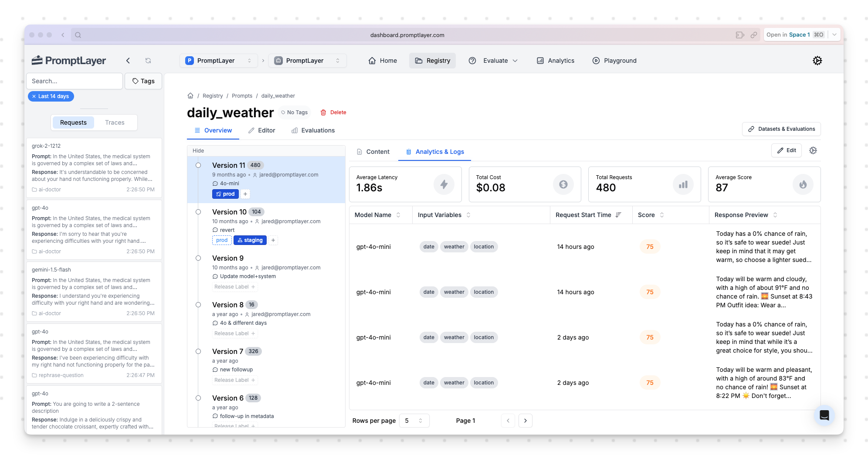The image size is (868, 459).
Task: Add release label to Version 10 with plus
Action: pyautogui.click(x=273, y=240)
